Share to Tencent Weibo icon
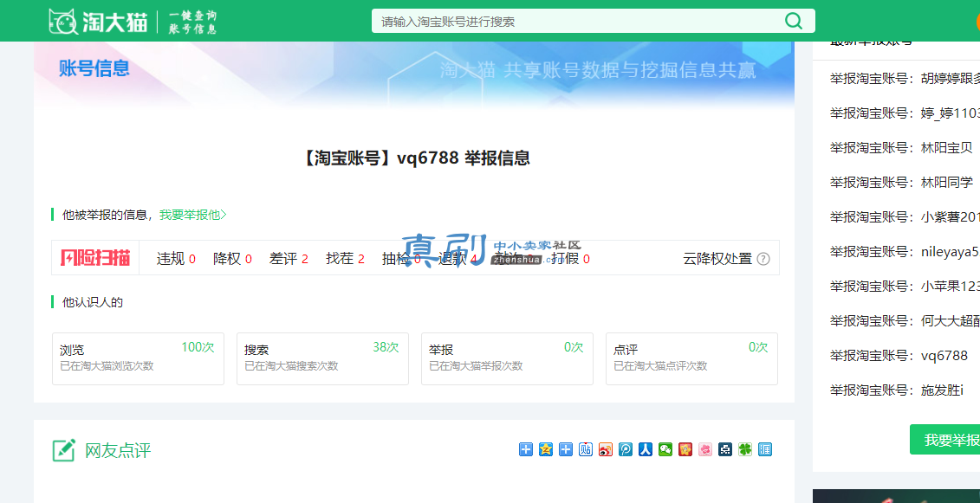Viewport: 980px width, 503px height. 626,449
